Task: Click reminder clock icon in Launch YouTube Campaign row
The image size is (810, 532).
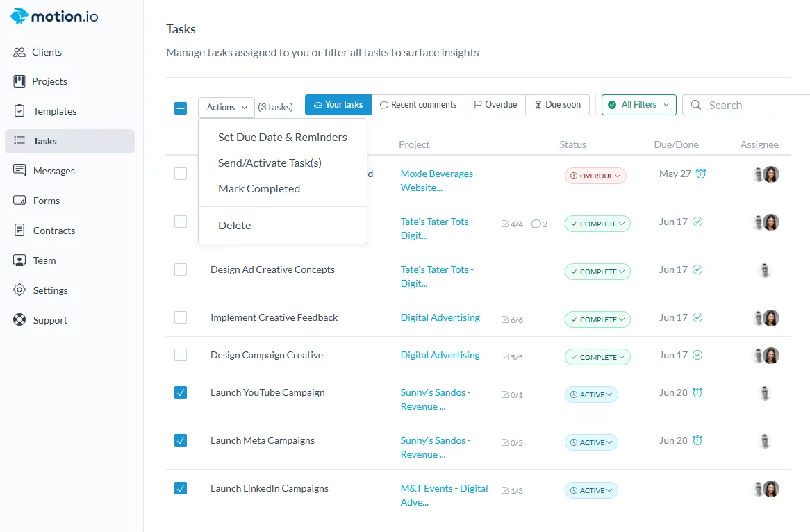Action: (697, 392)
